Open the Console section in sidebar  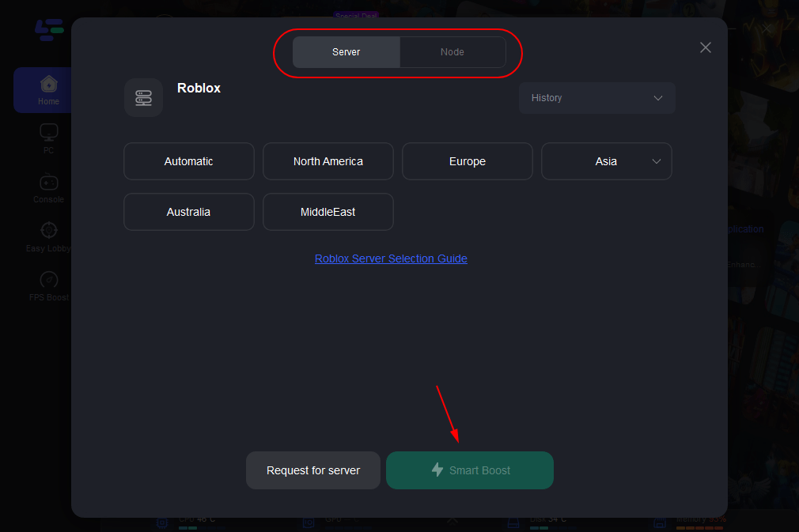click(x=48, y=187)
